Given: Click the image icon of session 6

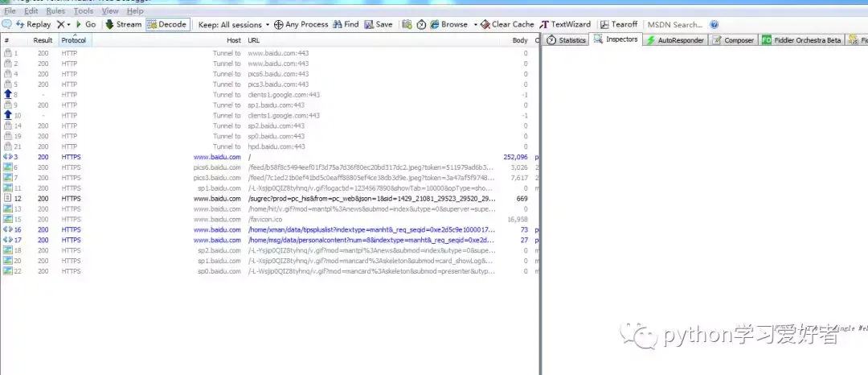Looking at the screenshot, I should pos(8,167).
